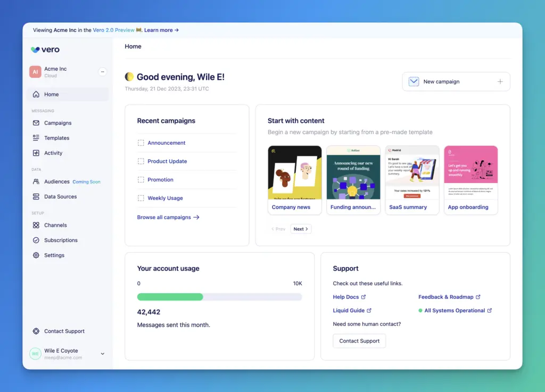Click the Subscriptions checkmark icon
Viewport: 545px width, 392px height.
(36, 240)
